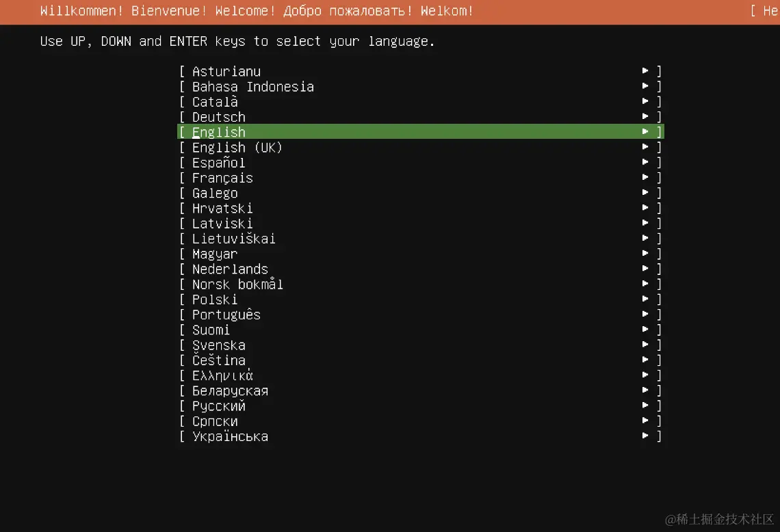The height and width of the screenshot is (532, 780).
Task: Click arrow beside Bahasa Indonesia row
Action: (x=645, y=85)
